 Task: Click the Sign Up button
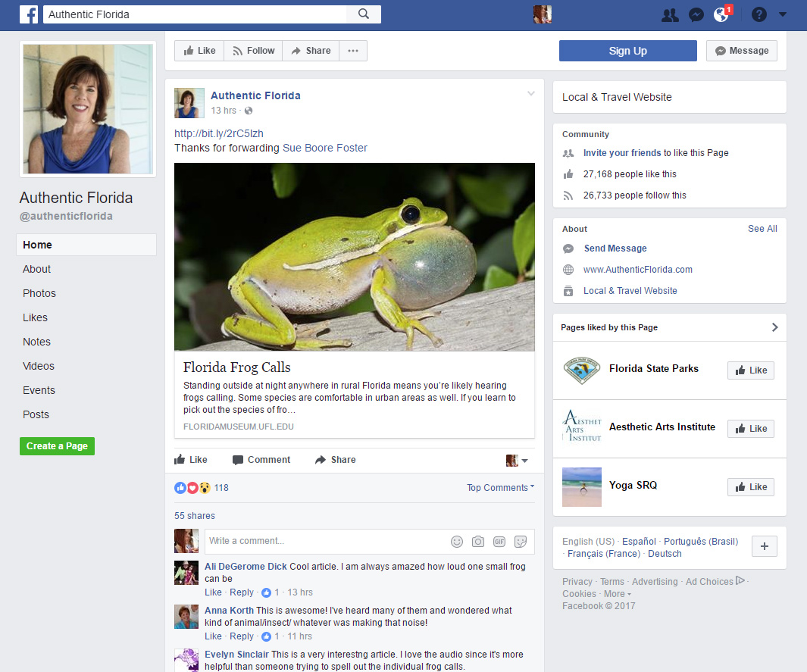pos(628,51)
